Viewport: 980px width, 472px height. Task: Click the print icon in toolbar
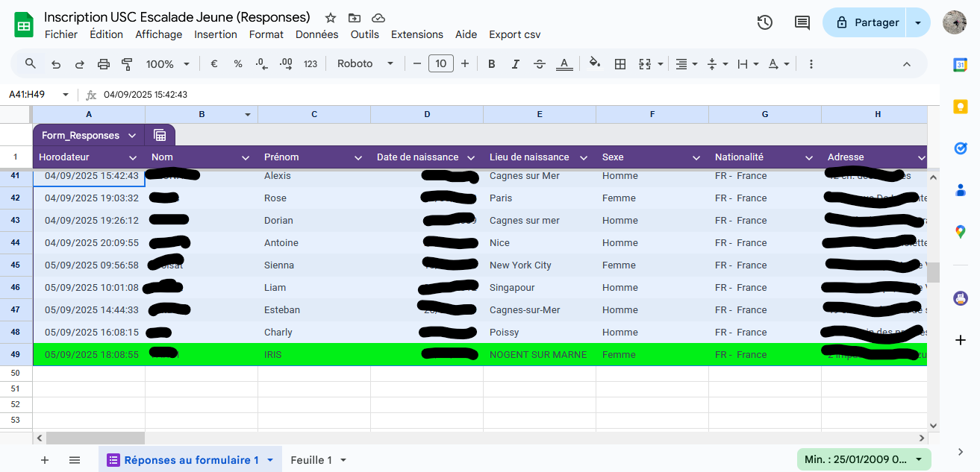pos(104,64)
